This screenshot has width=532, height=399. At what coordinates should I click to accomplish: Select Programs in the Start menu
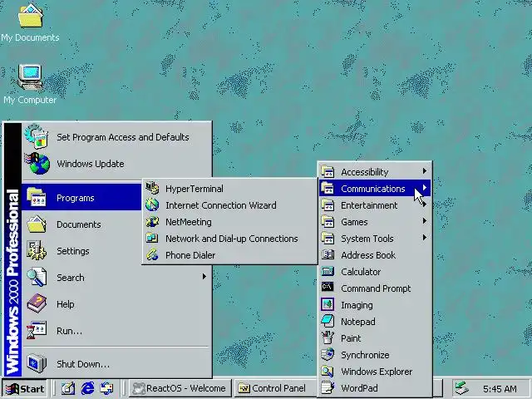tap(81, 198)
